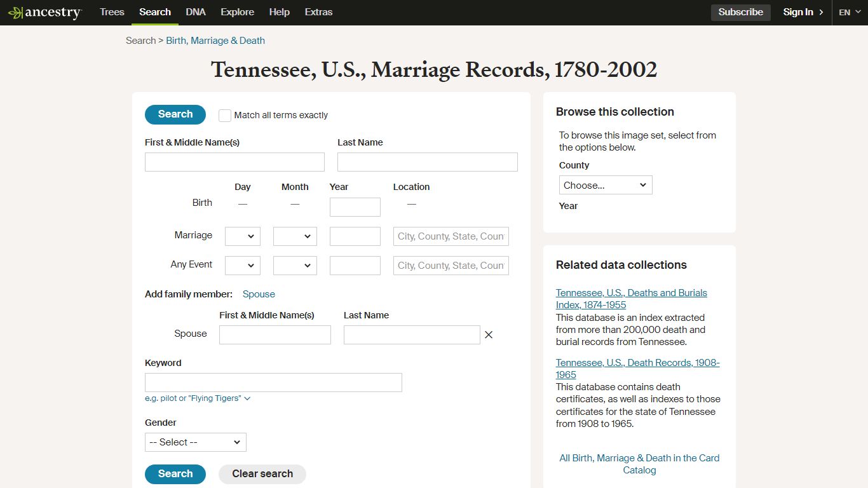
Task: Focus the Marriage Location field
Action: pyautogui.click(x=451, y=236)
